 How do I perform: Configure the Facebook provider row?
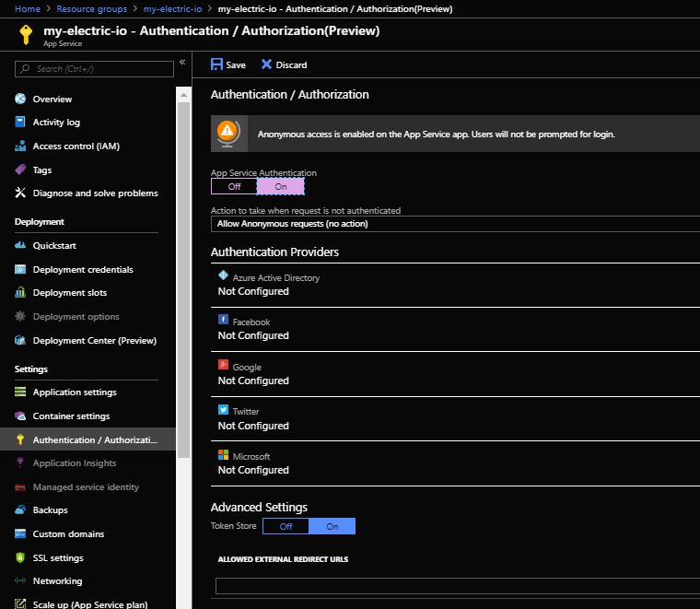point(455,329)
